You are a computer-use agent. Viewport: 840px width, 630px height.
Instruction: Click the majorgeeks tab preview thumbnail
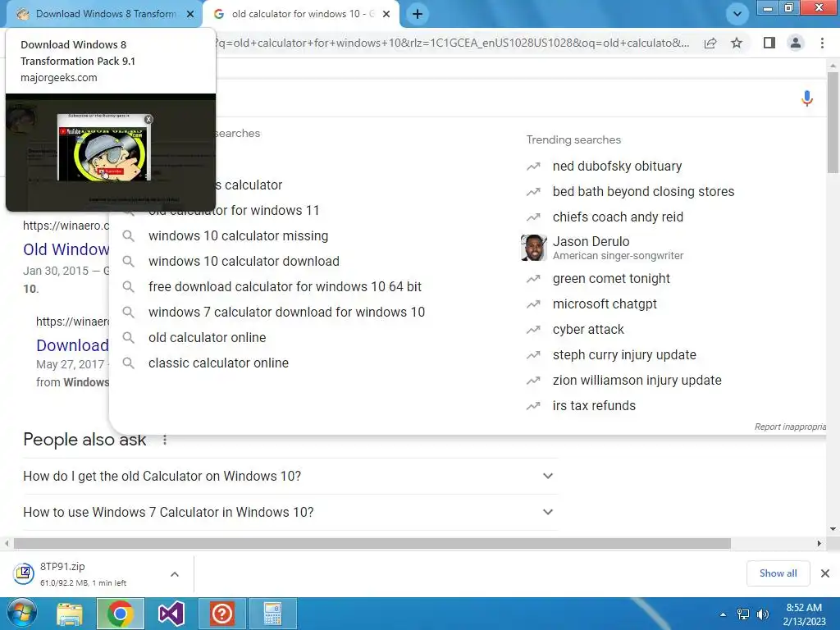coord(111,153)
